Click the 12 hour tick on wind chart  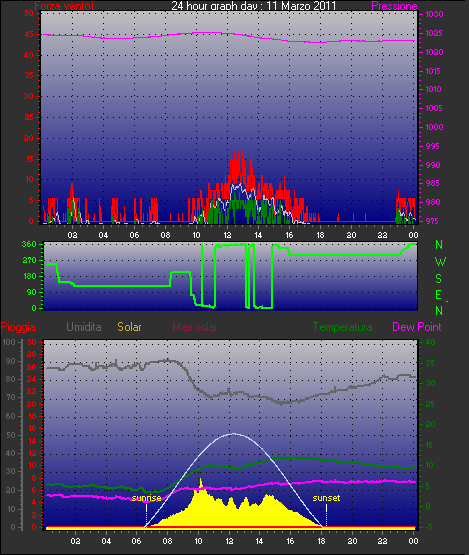pos(227,235)
